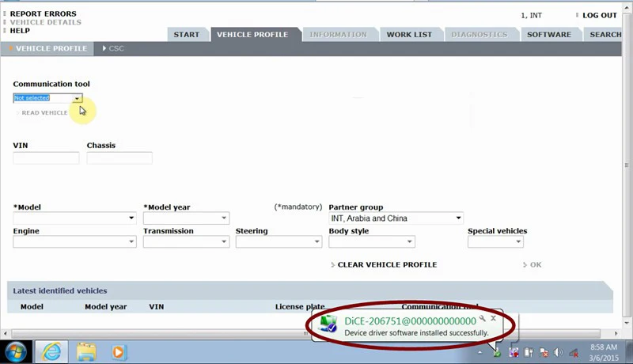Select the VEHICLE PROFILE sub-tab
This screenshot has height=364, width=633.
47,48
